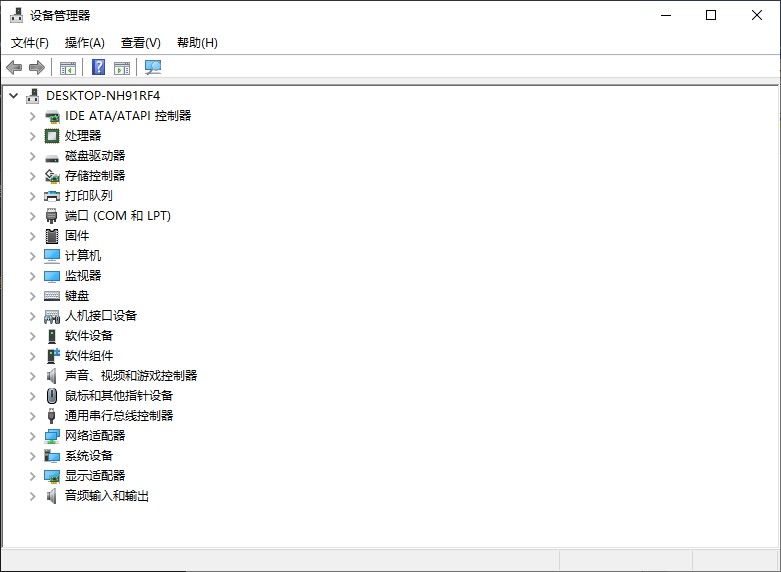Select the 软件设备 label
This screenshot has height=572, width=781.
point(89,336)
